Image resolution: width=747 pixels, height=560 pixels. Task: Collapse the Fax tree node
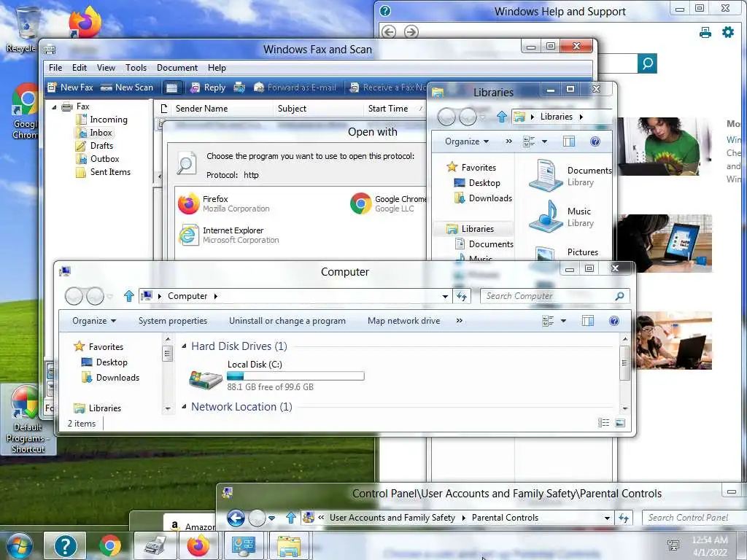(x=54, y=107)
